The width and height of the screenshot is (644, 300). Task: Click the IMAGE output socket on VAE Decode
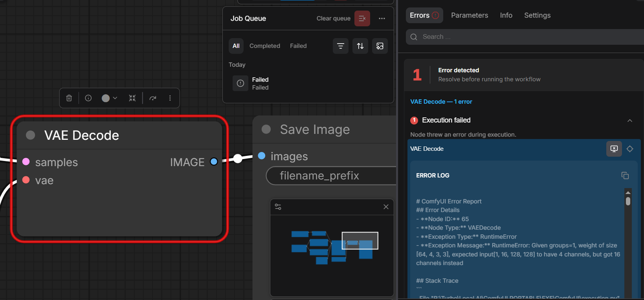(214, 161)
